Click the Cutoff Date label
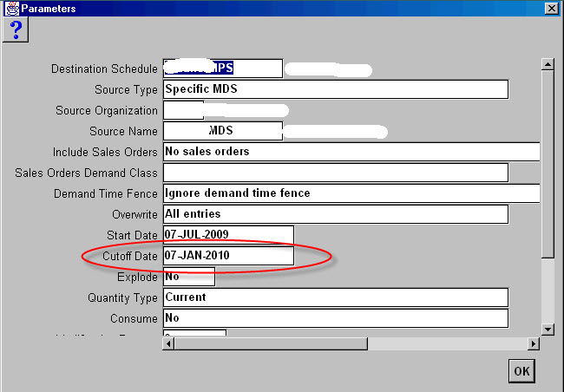Viewport: 564px width, 392px height. 130,256
